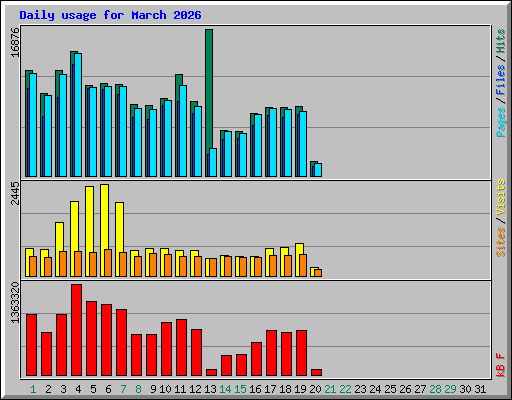Select day 24 on the x-axis
The height and width of the screenshot is (400, 512).
pyautogui.click(x=375, y=389)
